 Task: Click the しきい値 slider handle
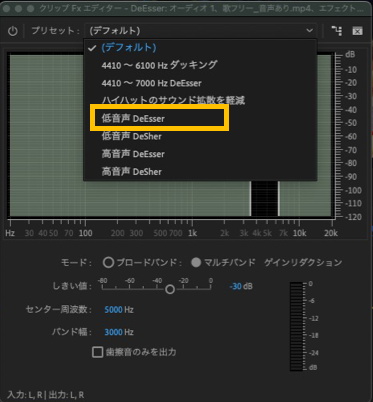coord(170,289)
